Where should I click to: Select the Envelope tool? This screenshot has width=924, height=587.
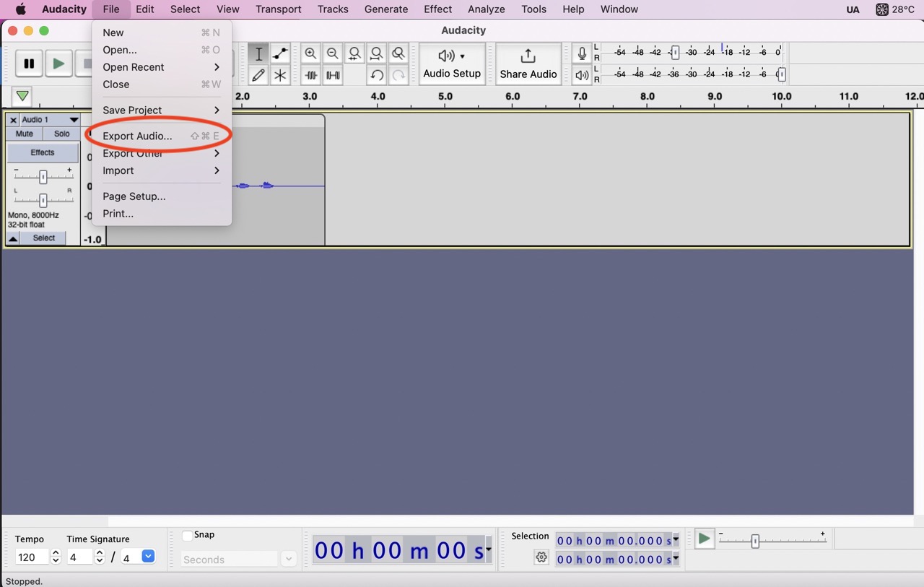[280, 54]
